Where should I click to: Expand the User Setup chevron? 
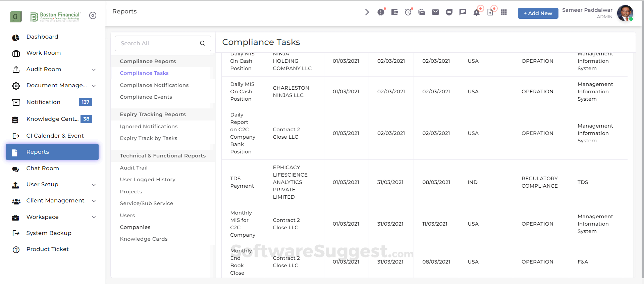(94, 185)
